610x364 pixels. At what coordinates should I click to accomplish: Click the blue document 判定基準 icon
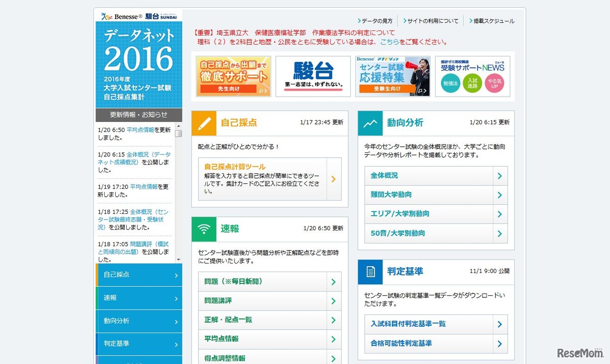click(370, 272)
